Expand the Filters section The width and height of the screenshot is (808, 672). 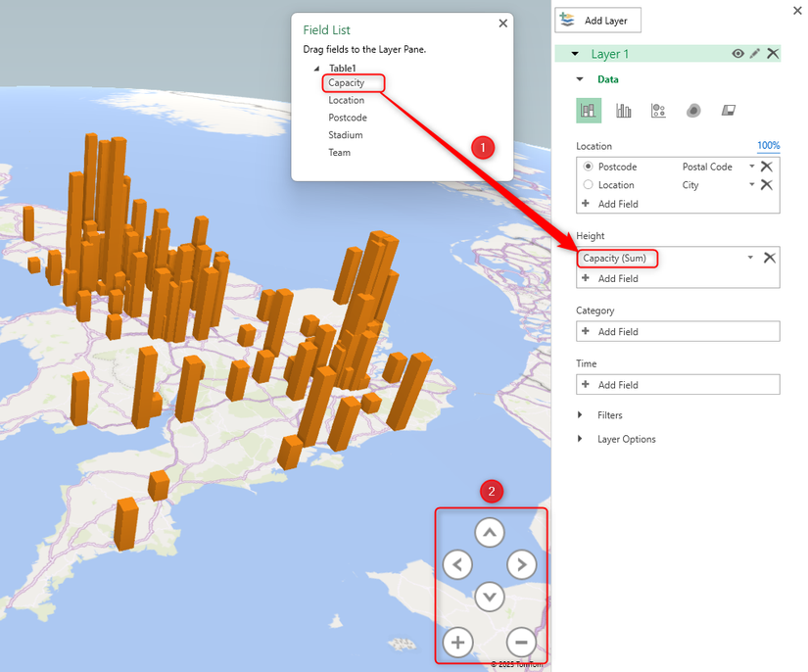[609, 415]
